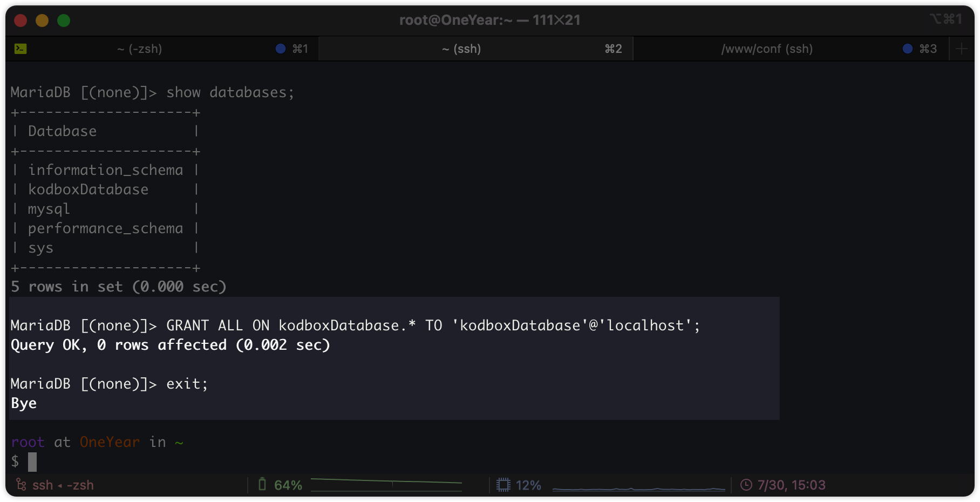Image resolution: width=980 pixels, height=502 pixels.
Task: Switch to the ~ (ssh) tab
Action: [x=461, y=49]
